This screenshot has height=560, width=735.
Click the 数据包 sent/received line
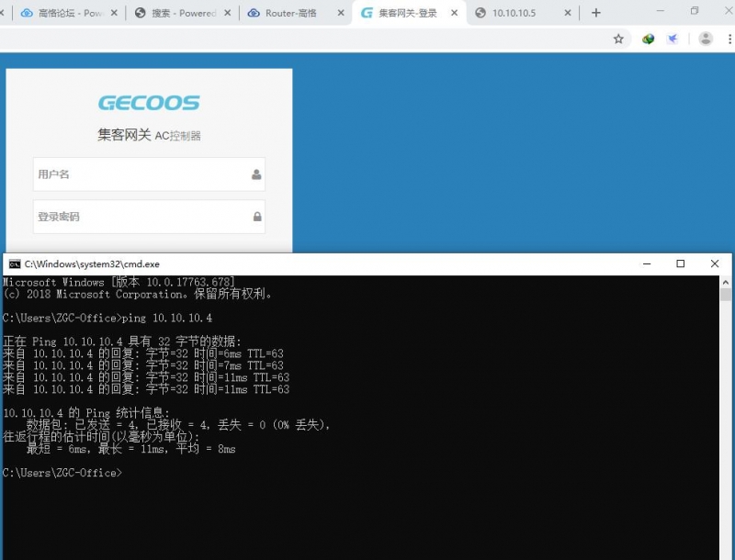pyautogui.click(x=178, y=425)
